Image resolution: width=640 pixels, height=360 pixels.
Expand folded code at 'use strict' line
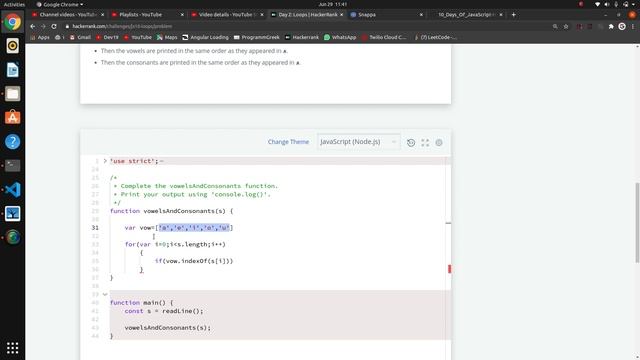point(105,161)
